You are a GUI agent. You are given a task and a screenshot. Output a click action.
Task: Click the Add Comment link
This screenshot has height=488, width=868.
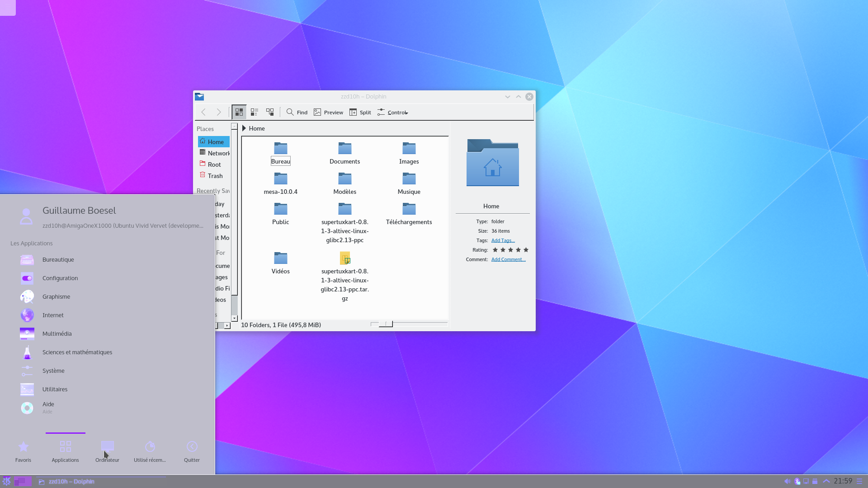coord(508,259)
